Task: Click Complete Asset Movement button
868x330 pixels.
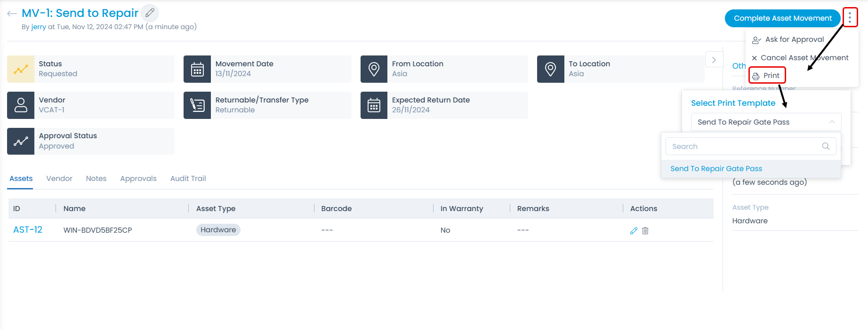Action: coord(782,18)
